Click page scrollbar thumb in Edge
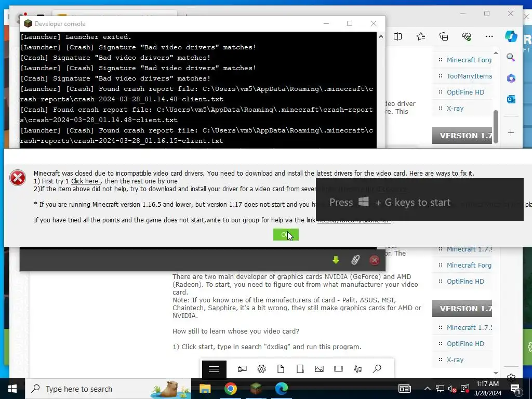Image resolution: width=532 pixels, height=399 pixels. point(496,126)
